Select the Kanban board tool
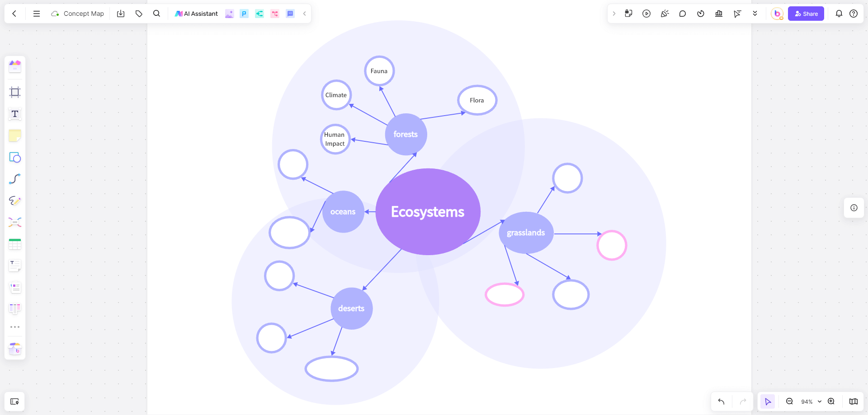The image size is (868, 415). pyautogui.click(x=15, y=309)
